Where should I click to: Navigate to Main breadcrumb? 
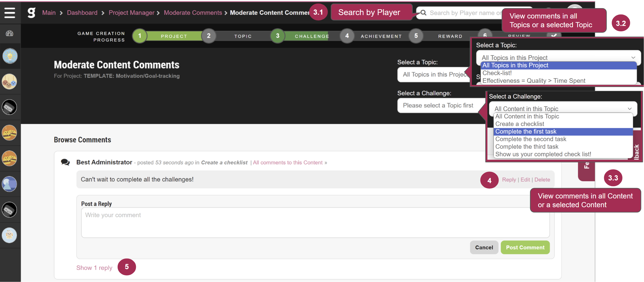(x=49, y=13)
